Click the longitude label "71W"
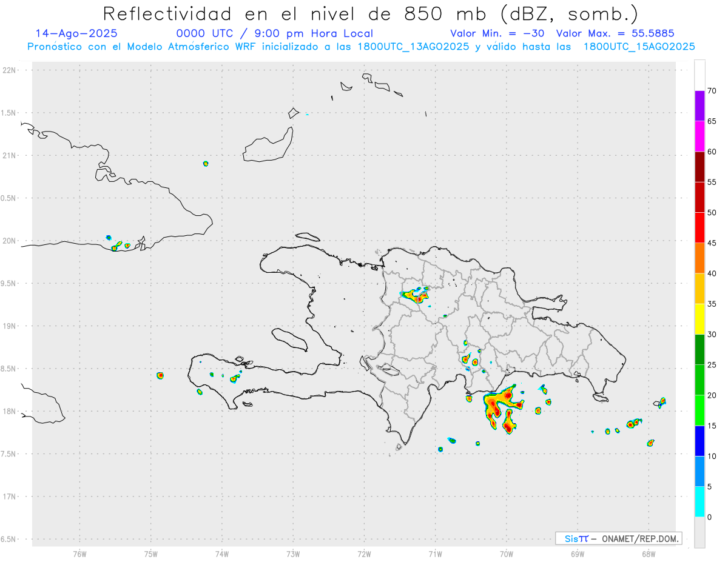Image resolution: width=728 pixels, height=562 pixels. click(435, 554)
